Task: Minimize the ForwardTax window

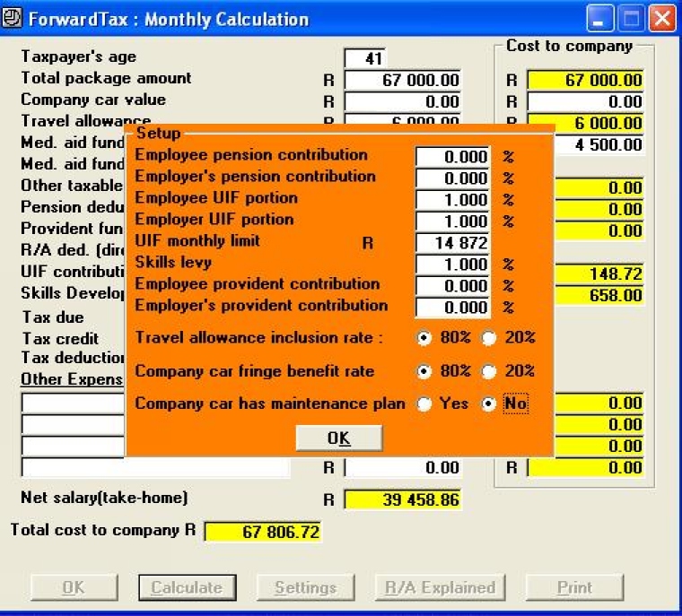Action: [x=599, y=19]
